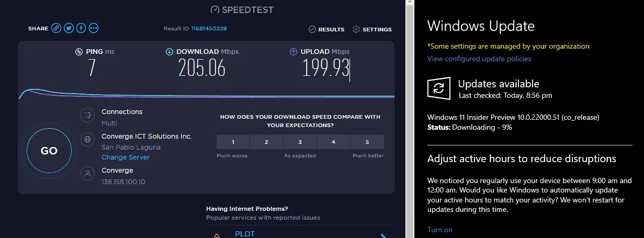
Task: Click the Windows Update refresh icon
Action: 438,88
